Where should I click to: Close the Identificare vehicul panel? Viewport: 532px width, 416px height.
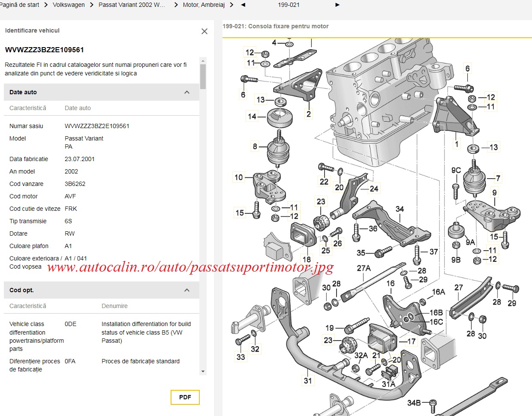tap(204, 31)
